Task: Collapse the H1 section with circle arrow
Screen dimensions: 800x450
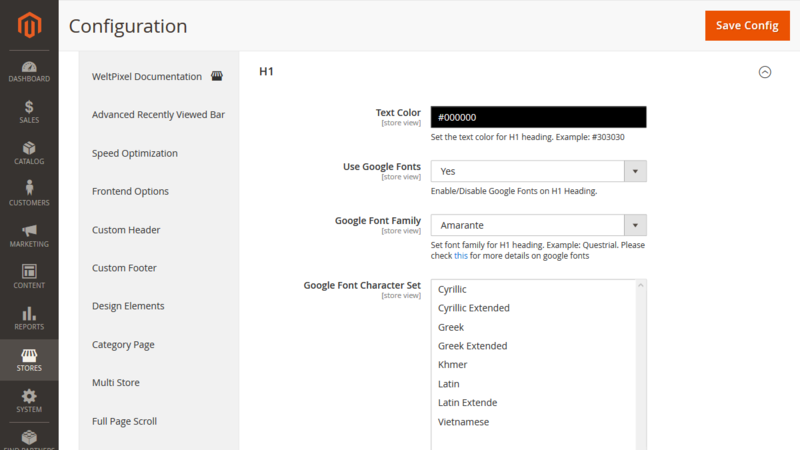Action: [x=764, y=72]
